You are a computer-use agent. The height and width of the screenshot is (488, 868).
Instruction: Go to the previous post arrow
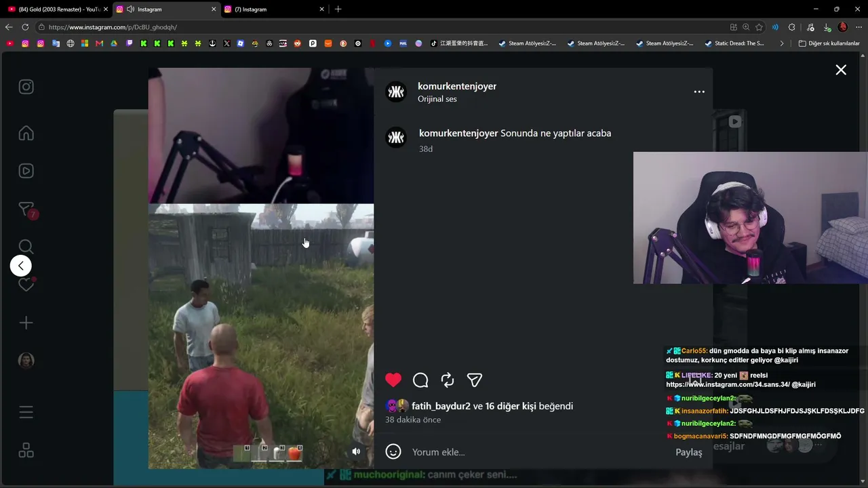coord(21,266)
